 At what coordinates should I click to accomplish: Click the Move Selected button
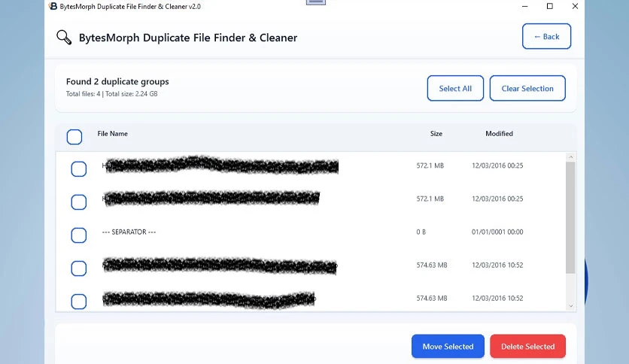point(448,347)
